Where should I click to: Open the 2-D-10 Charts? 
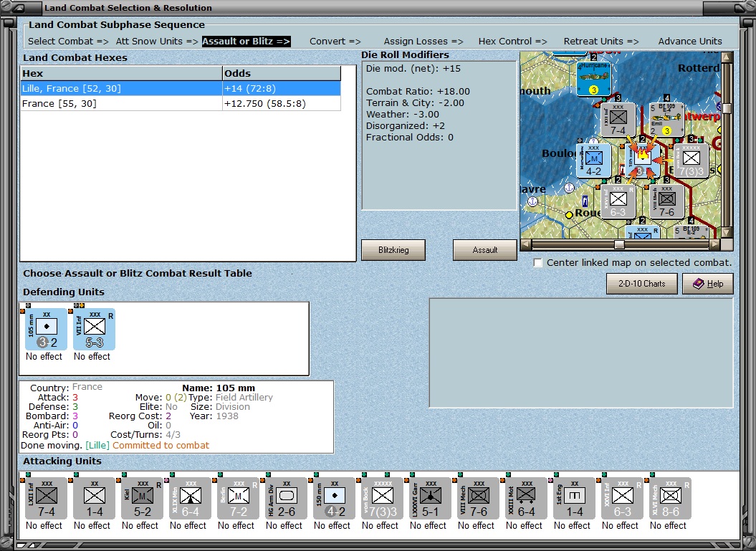point(641,284)
